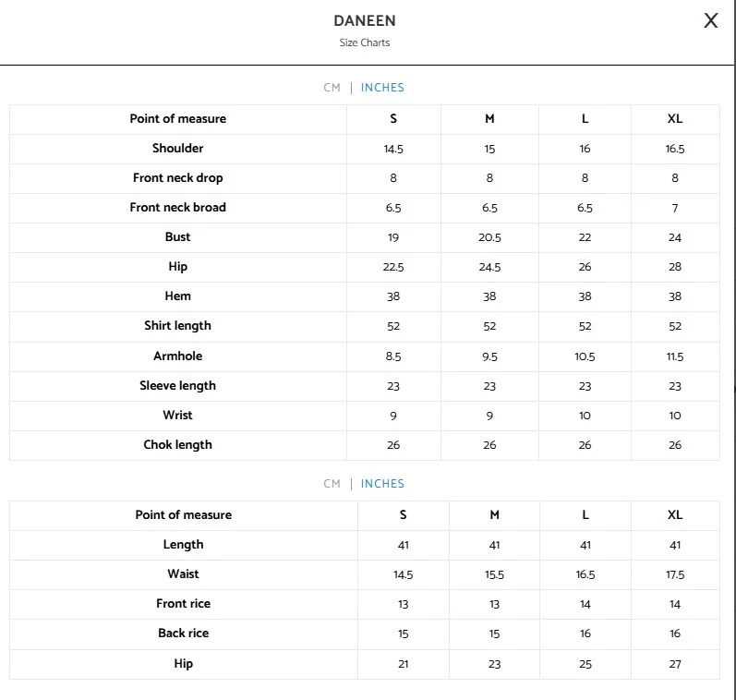Screen dimensions: 736x700
Task: Select INCHES above the trouser measurements table
Action: (x=382, y=484)
